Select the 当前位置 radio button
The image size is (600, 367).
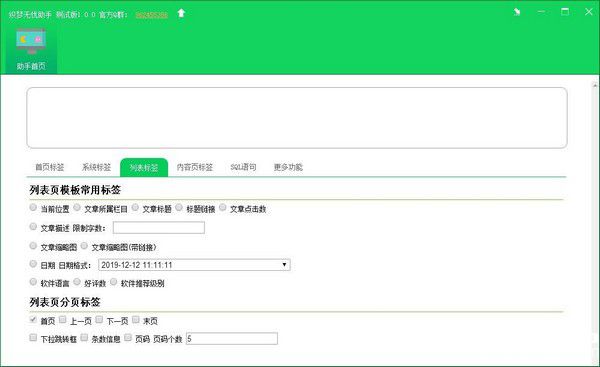pyautogui.click(x=33, y=207)
